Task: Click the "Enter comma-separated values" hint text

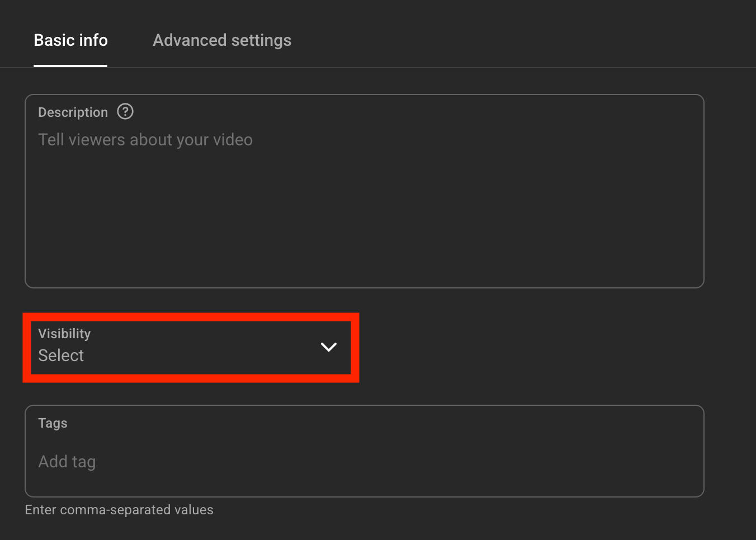Action: point(119,510)
